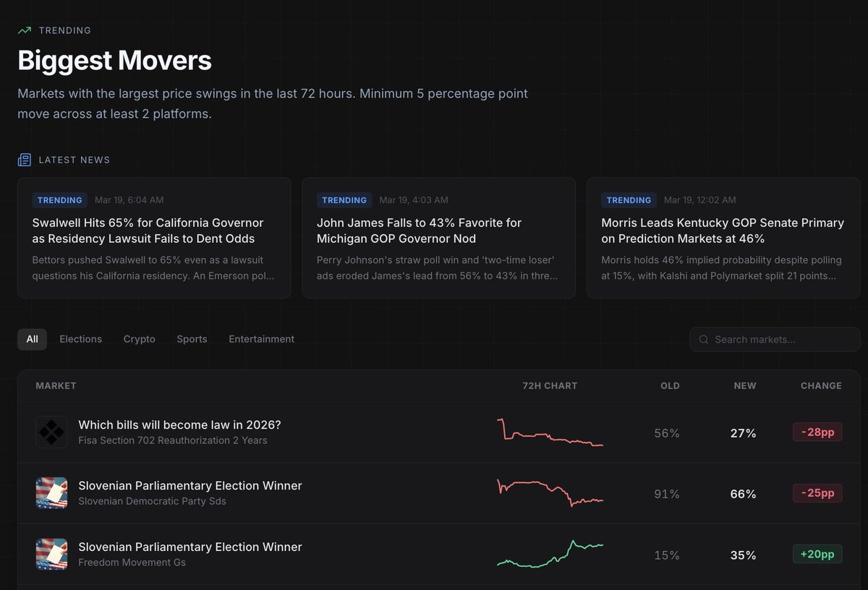The image size is (868, 590).
Task: Click the 'Mar 19, 4:03 AM' timestamp
Action: click(x=414, y=200)
